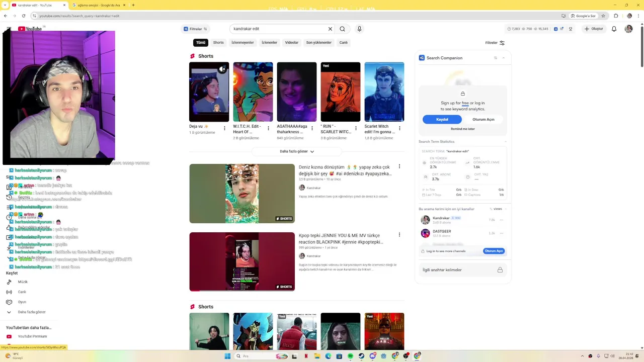
Task: Start search with the magnifier button
Action: (x=342, y=29)
